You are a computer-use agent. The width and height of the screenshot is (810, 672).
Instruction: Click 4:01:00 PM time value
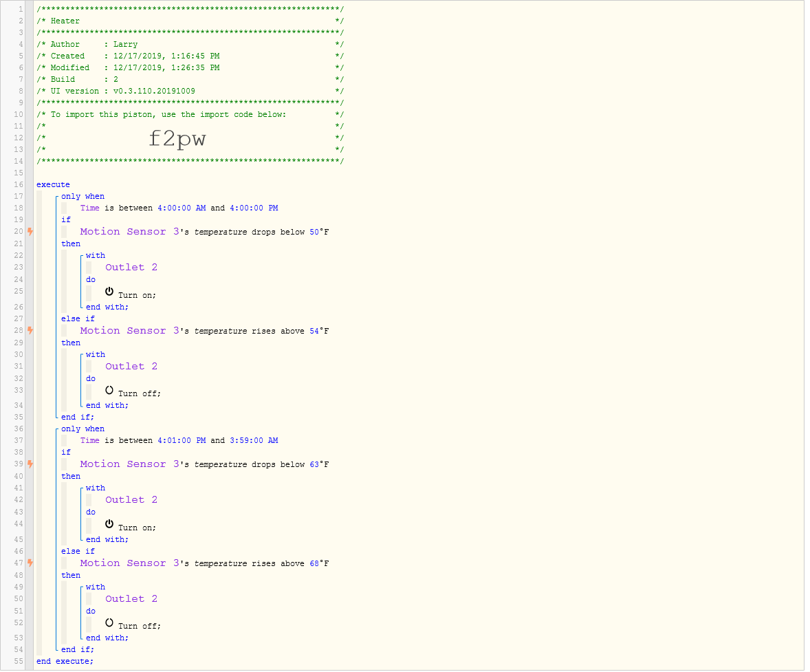(182, 440)
